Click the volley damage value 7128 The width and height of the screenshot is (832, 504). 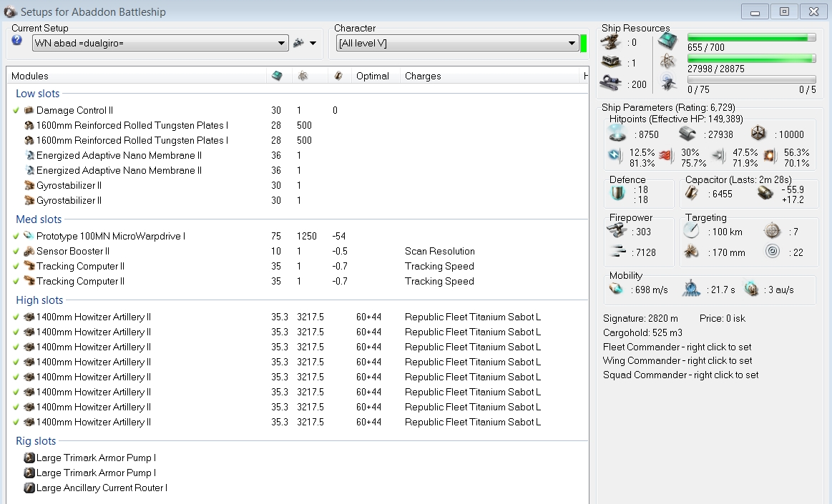(x=646, y=252)
